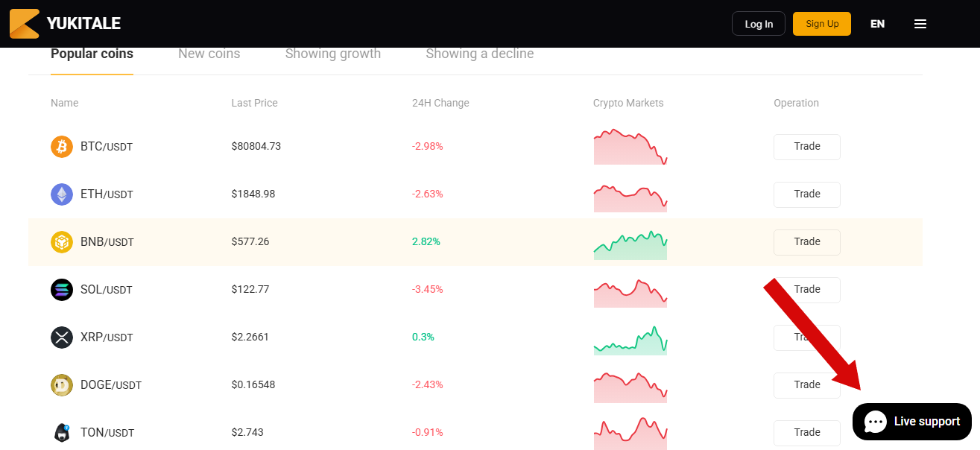This screenshot has height=450, width=980.
Task: Click the Solana coin icon
Action: 62,290
